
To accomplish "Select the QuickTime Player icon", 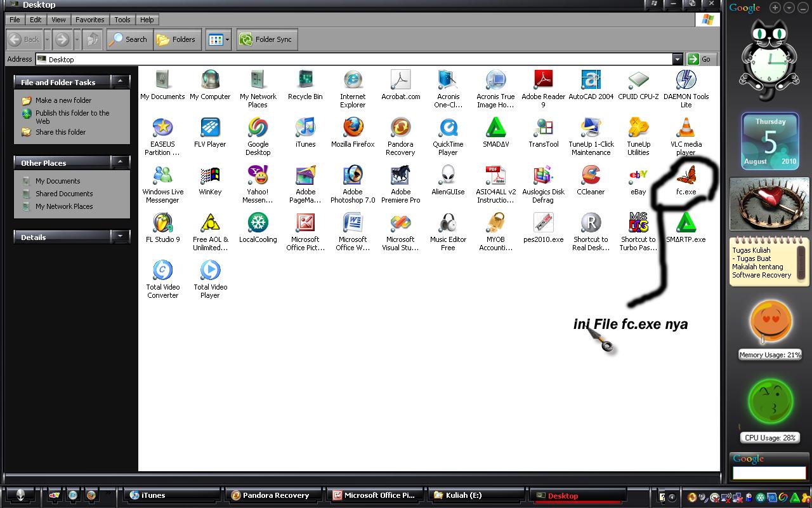I will coord(448,128).
